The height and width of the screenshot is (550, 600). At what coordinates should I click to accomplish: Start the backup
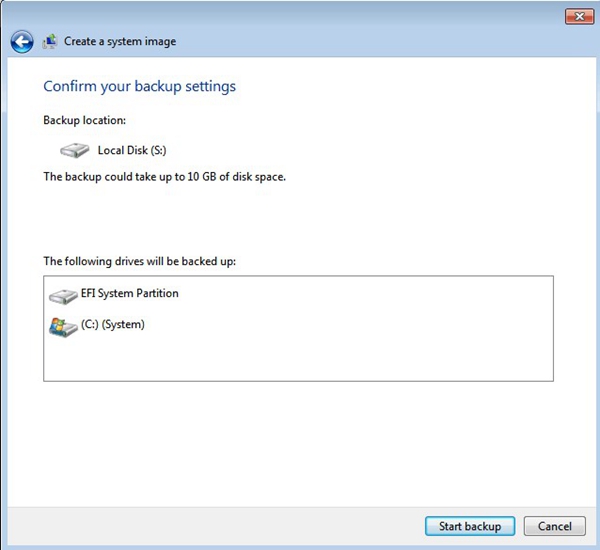tap(470, 526)
